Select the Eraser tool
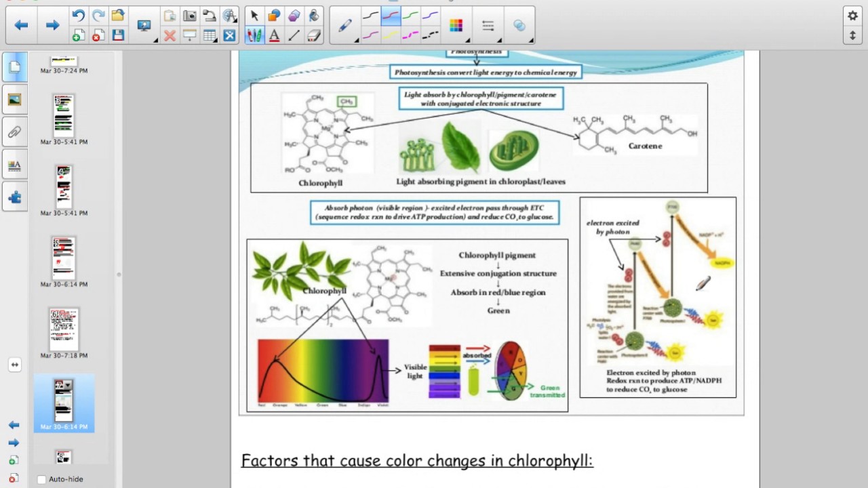 point(313,35)
